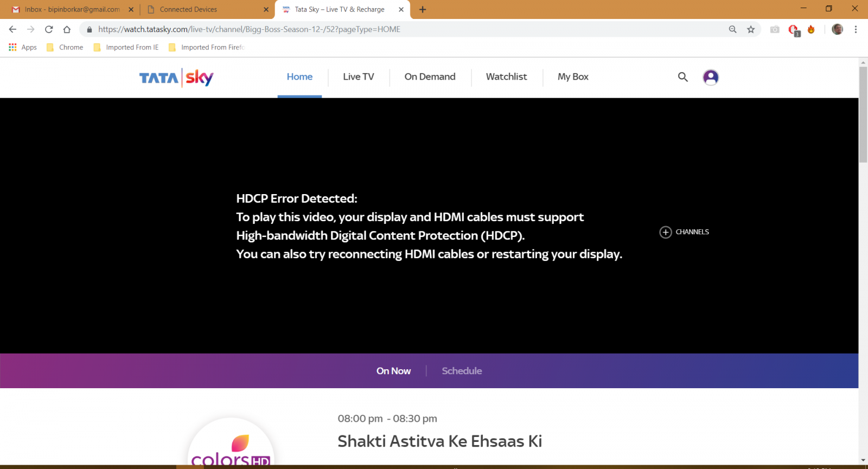
Task: Open the Tata Sky user account icon
Action: pos(711,77)
